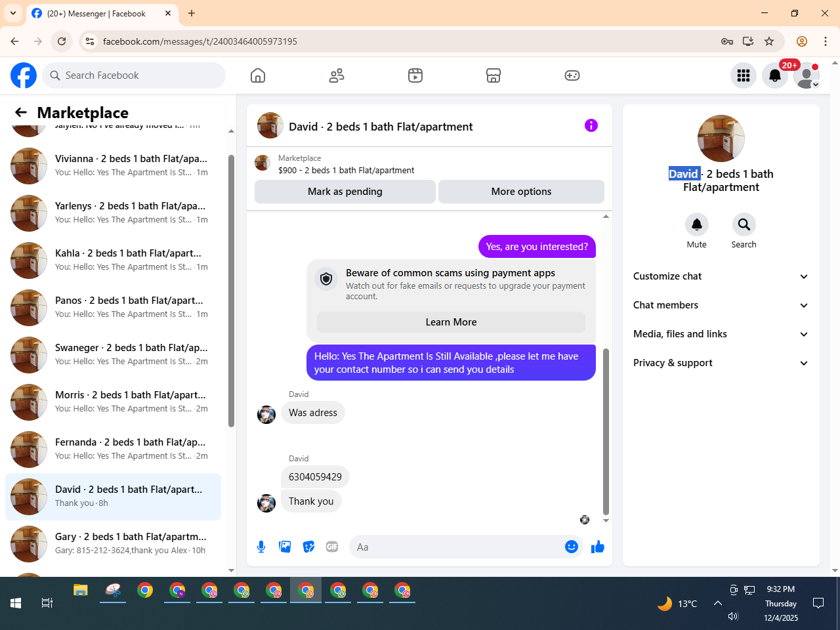The height and width of the screenshot is (630, 840).
Task: Open the Windows Start menu
Action: [16, 603]
